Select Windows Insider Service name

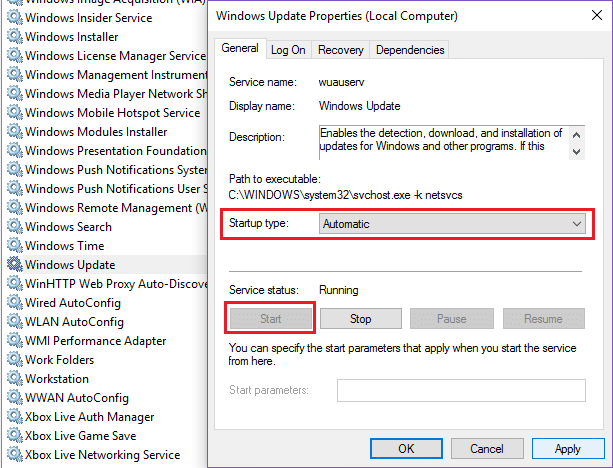click(89, 18)
